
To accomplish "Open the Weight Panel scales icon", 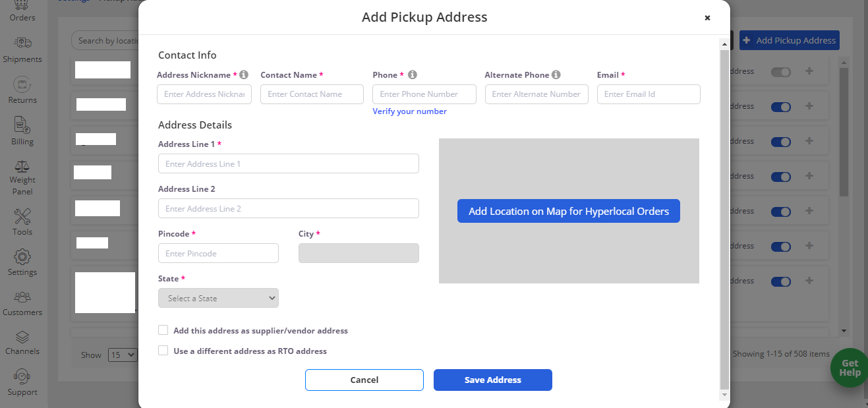I will tap(22, 167).
